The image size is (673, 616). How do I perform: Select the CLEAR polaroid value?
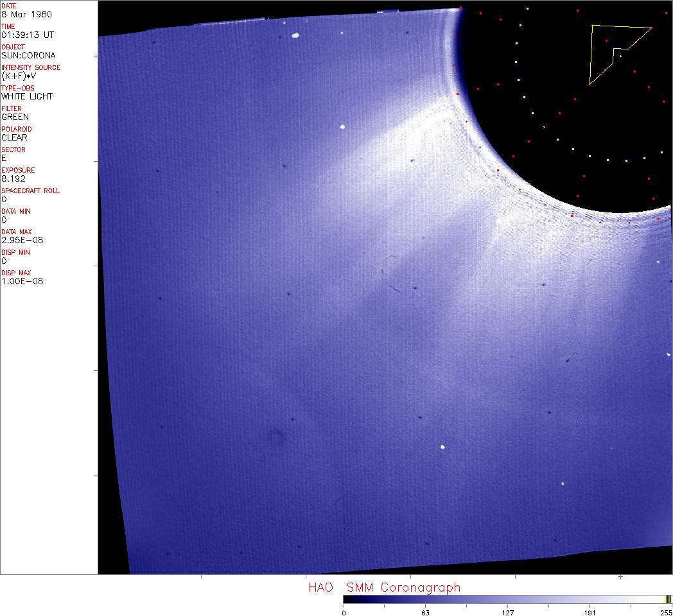coord(14,138)
